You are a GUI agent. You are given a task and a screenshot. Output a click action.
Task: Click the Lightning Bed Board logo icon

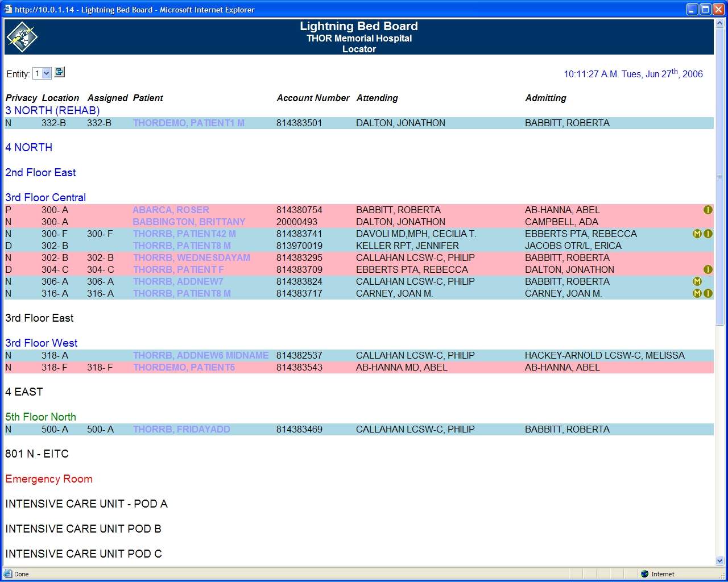pyautogui.click(x=22, y=38)
